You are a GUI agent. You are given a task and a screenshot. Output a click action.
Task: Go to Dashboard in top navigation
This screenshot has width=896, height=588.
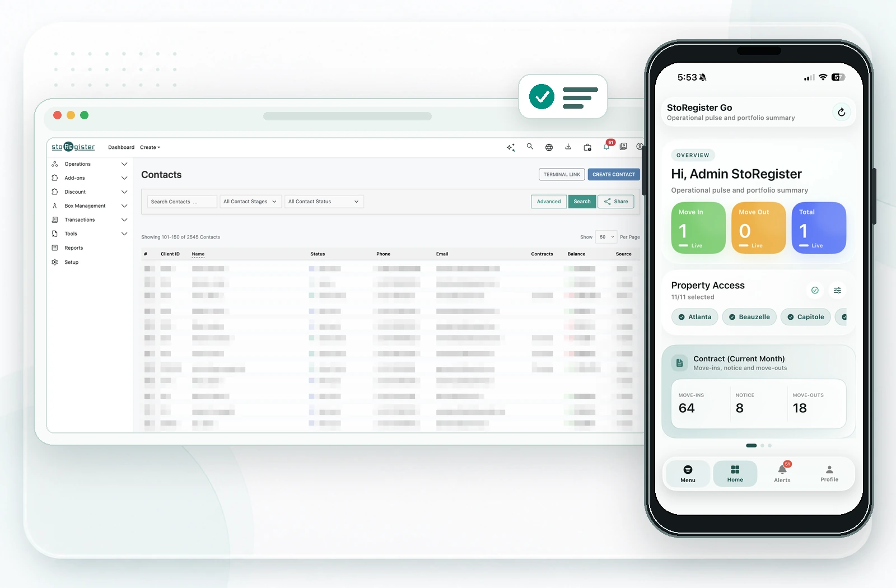coord(121,148)
